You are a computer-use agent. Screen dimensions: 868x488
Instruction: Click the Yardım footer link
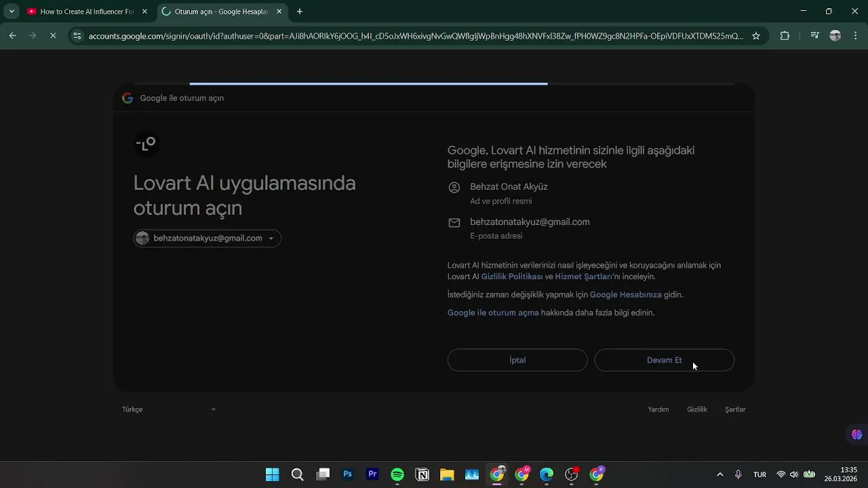[x=658, y=409]
